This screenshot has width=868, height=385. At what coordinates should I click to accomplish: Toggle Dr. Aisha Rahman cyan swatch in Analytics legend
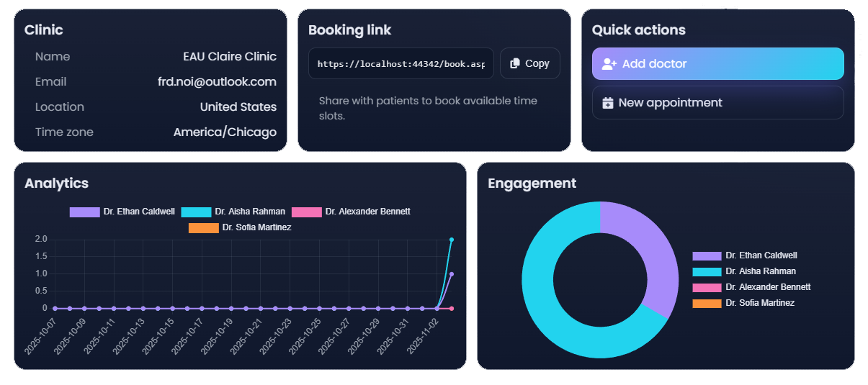coord(196,212)
